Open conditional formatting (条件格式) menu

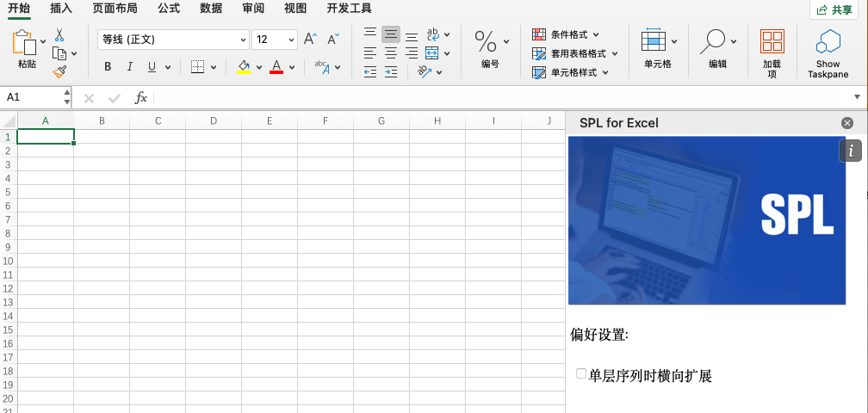[x=566, y=34]
